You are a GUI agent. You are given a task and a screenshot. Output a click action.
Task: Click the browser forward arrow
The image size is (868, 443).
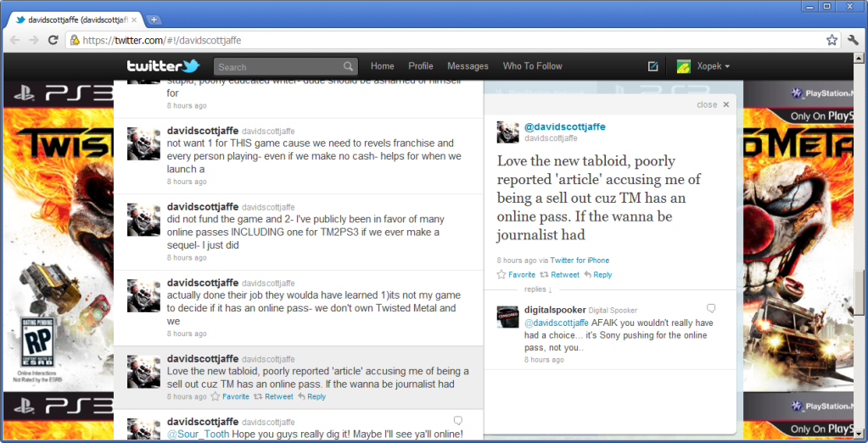34,40
